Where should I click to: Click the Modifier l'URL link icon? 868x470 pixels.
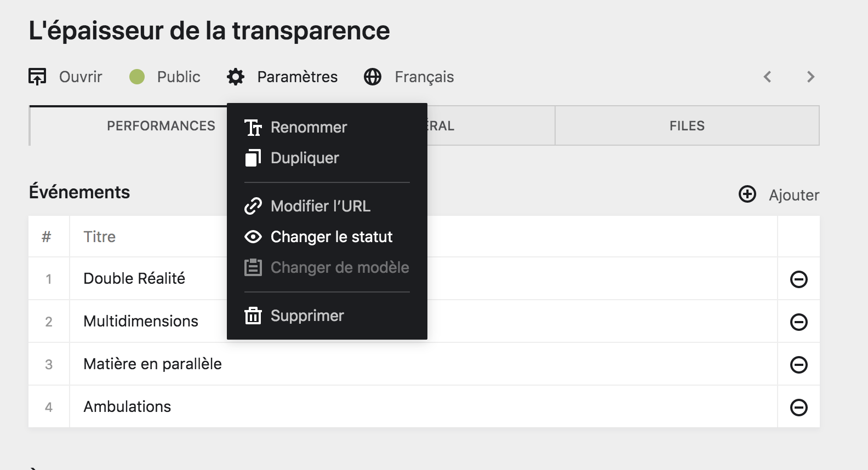pyautogui.click(x=253, y=206)
